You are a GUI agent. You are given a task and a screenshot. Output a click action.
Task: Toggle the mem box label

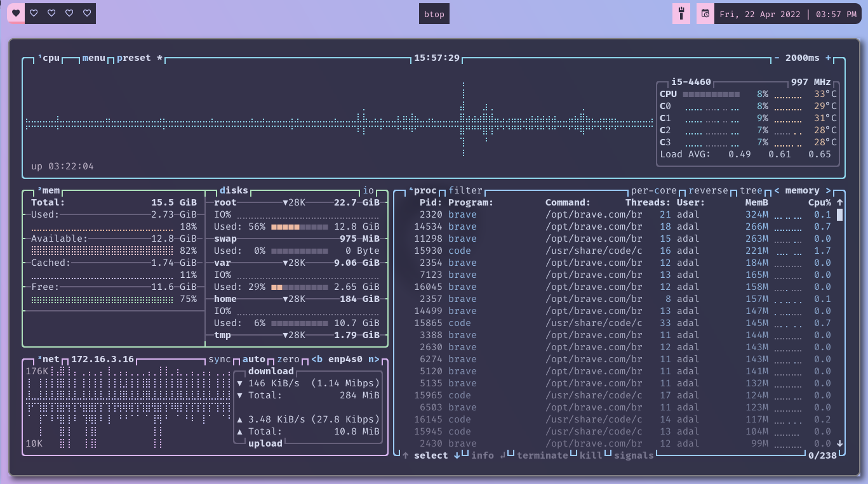49,190
